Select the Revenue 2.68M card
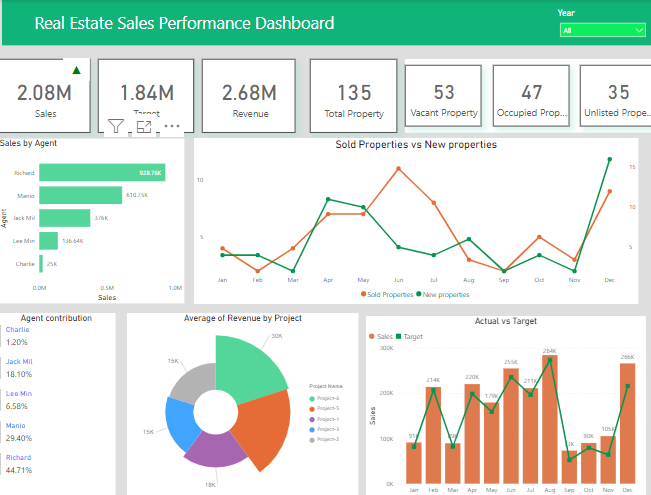Image resolution: width=651 pixels, height=495 pixels. coord(249,95)
